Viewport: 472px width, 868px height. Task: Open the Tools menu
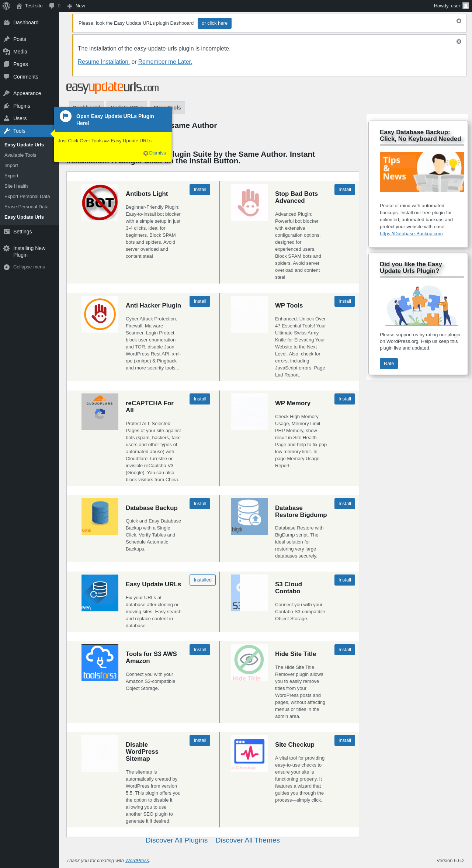point(27,131)
